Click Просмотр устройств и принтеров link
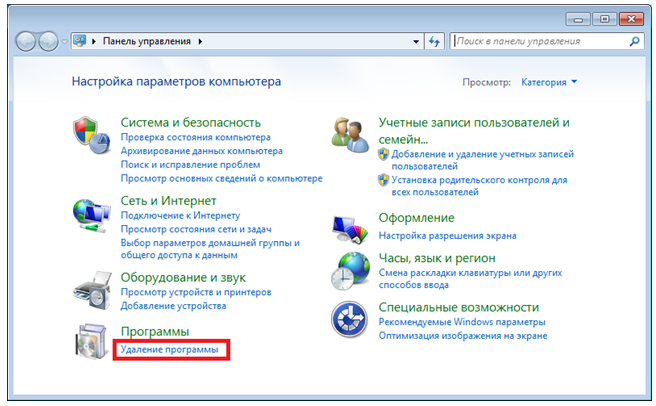Viewport: 656px width, 406px height. 196,292
